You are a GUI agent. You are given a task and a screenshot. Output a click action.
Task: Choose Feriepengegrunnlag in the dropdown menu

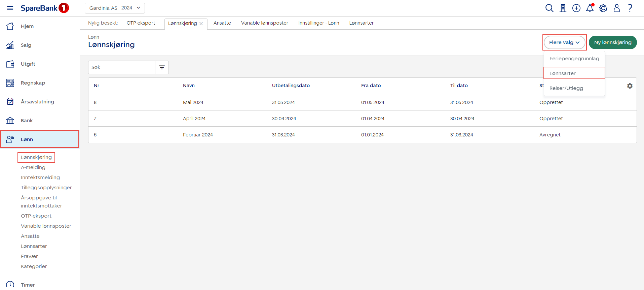pyautogui.click(x=574, y=59)
